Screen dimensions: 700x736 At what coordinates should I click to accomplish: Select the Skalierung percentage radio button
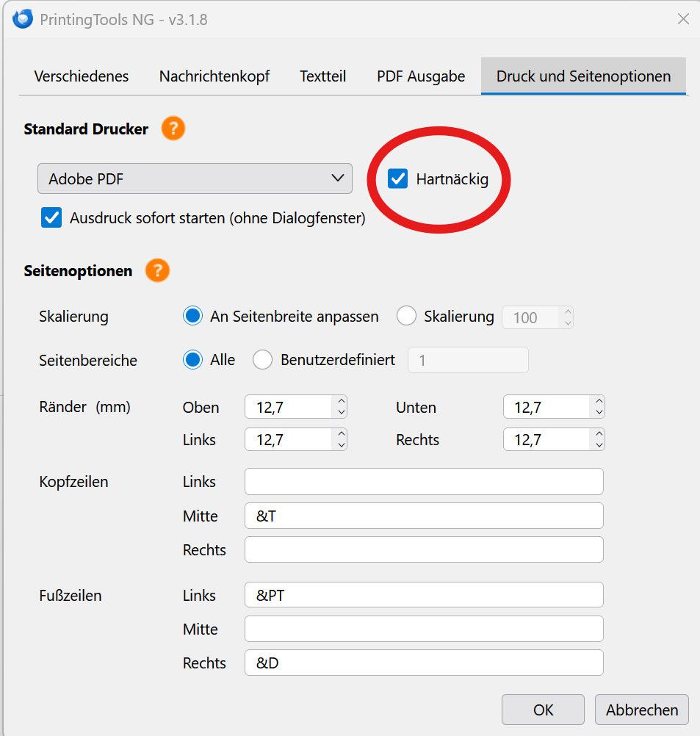click(406, 317)
